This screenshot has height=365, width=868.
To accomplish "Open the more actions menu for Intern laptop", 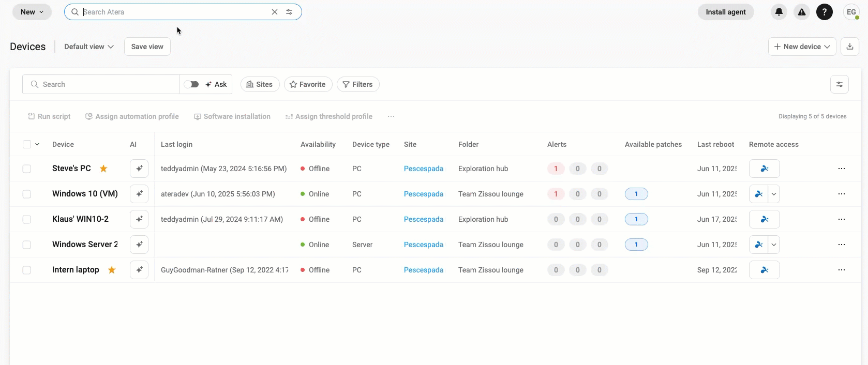I will tap(842, 270).
